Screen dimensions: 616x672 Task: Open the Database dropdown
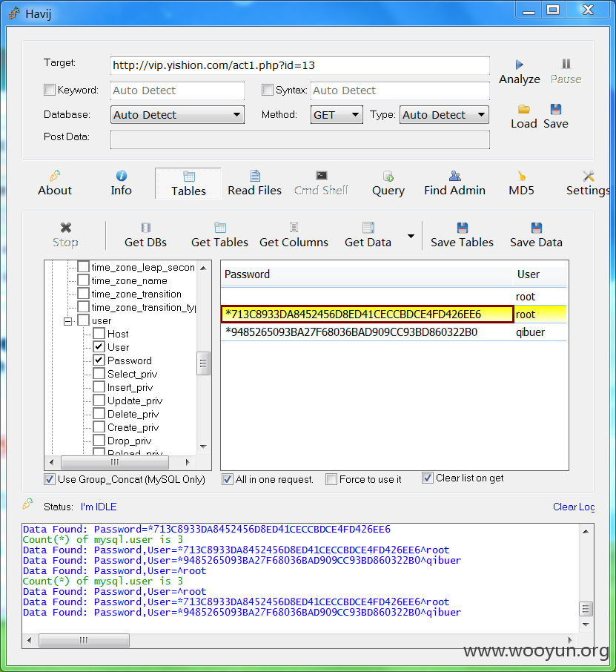click(x=177, y=115)
